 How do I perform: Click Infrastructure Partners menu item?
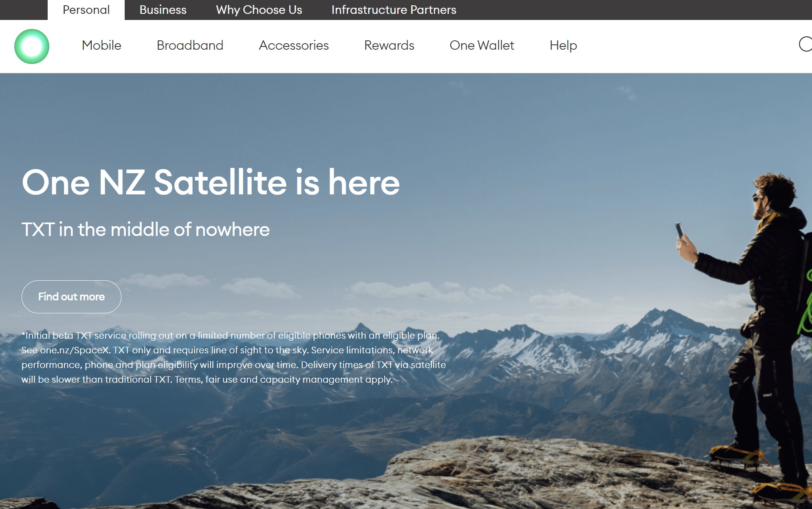tap(392, 9)
